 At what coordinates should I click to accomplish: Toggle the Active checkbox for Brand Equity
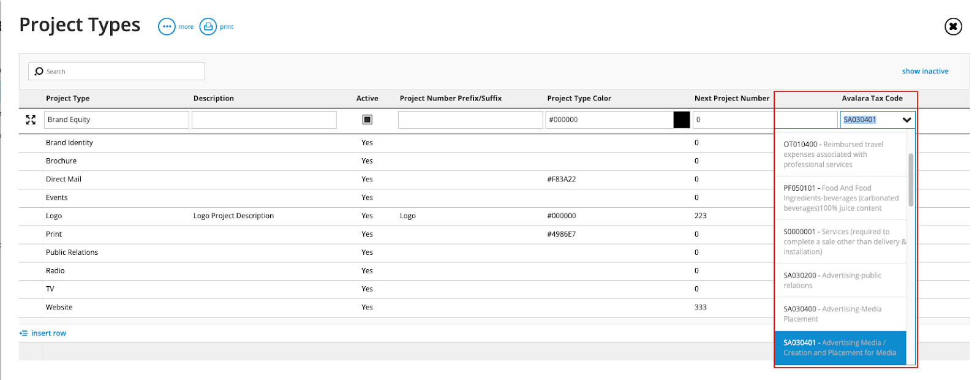pos(367,120)
